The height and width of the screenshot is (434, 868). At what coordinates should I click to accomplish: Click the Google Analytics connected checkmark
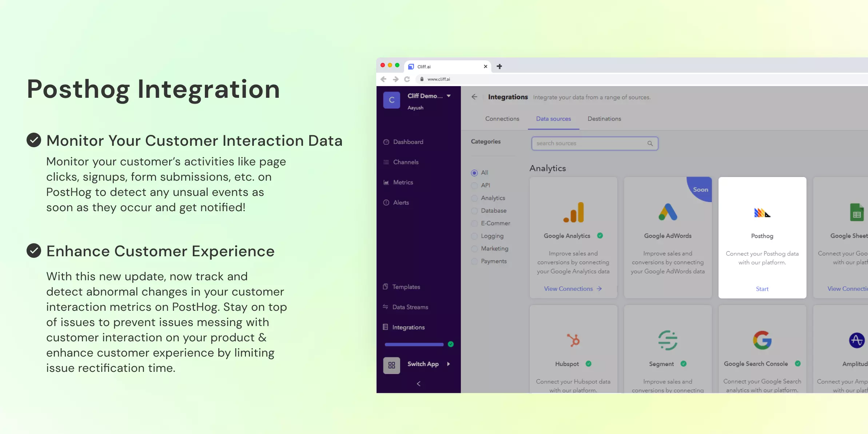click(x=600, y=236)
